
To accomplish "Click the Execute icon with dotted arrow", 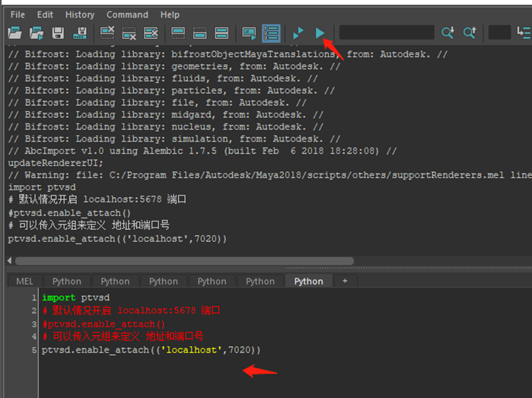I will 298,33.
